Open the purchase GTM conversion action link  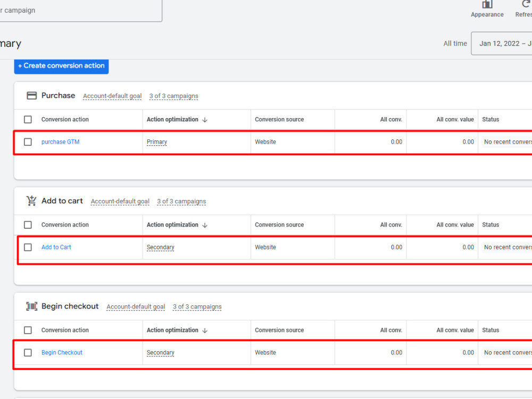(61, 142)
